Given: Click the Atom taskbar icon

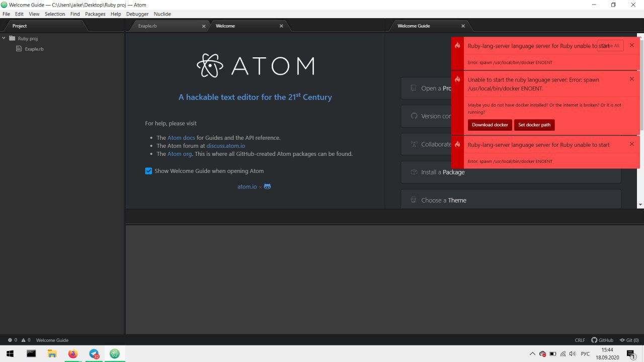Looking at the screenshot, I should pos(115,354).
